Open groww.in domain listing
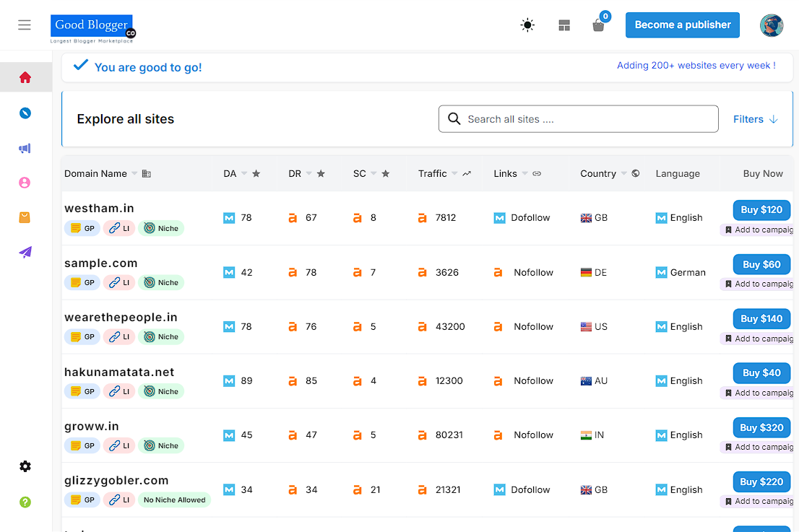This screenshot has height=532, width=799. pos(92,426)
